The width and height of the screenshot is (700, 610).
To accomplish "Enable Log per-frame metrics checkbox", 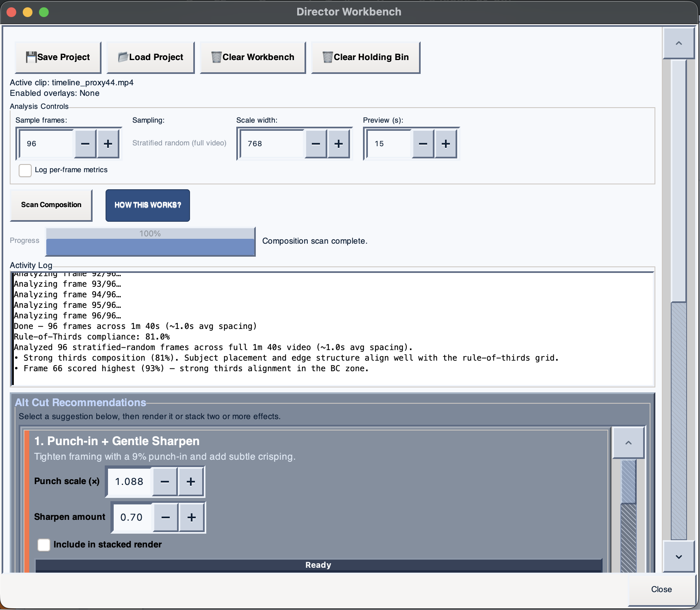I will tap(25, 170).
